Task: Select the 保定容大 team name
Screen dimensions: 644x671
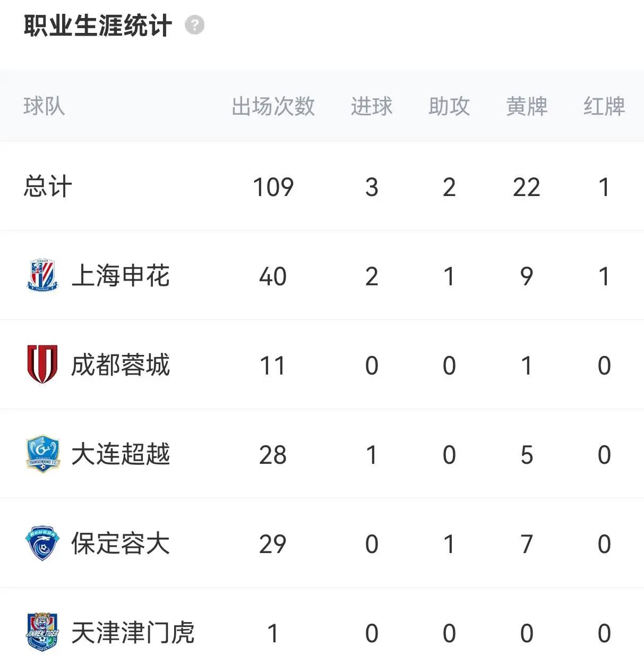Action: coord(121,543)
